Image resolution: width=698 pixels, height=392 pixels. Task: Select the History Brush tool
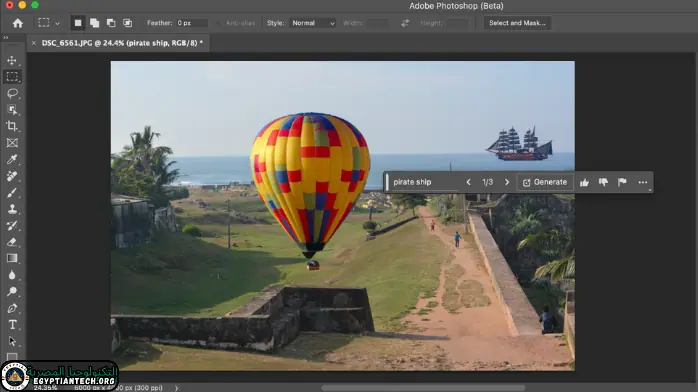12,225
